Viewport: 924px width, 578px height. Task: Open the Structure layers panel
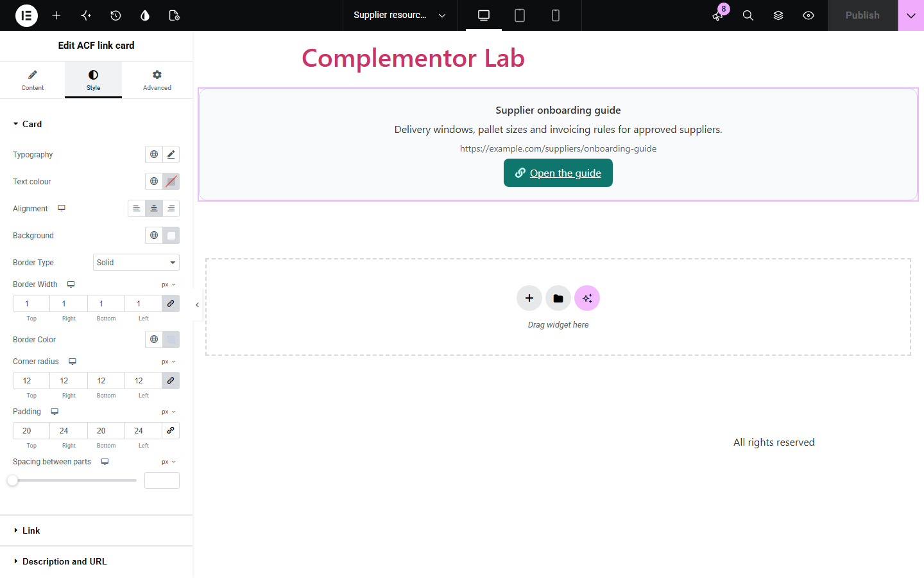tap(778, 15)
